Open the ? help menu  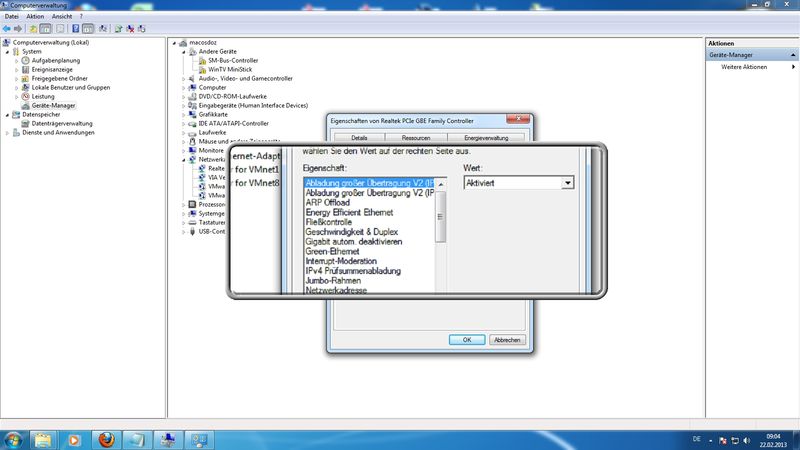pyautogui.click(x=81, y=16)
